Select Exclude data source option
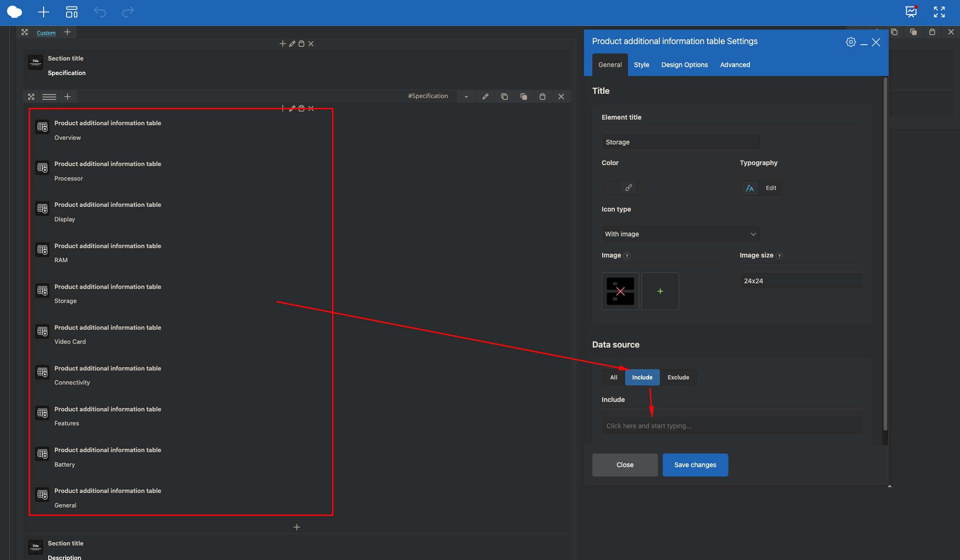The height and width of the screenshot is (560, 960). pyautogui.click(x=679, y=378)
